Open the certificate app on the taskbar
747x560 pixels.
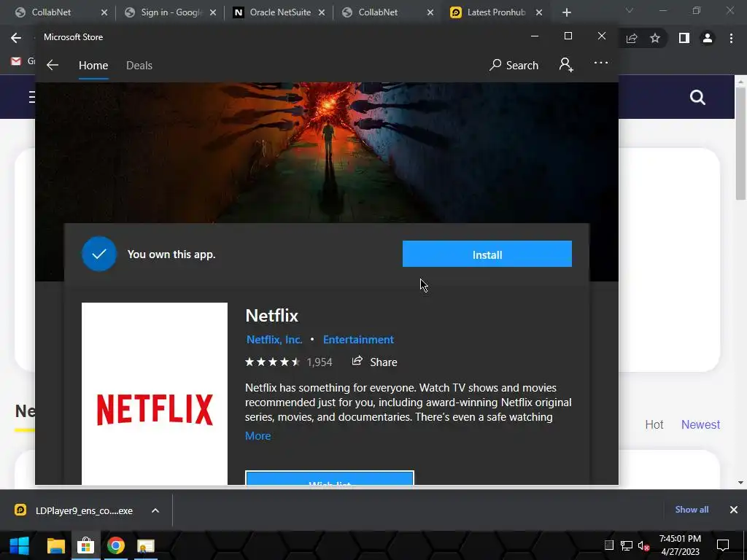pyautogui.click(x=145, y=545)
